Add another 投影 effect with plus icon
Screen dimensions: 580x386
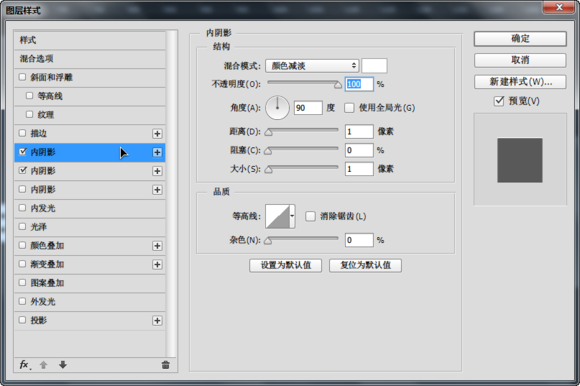pos(157,321)
